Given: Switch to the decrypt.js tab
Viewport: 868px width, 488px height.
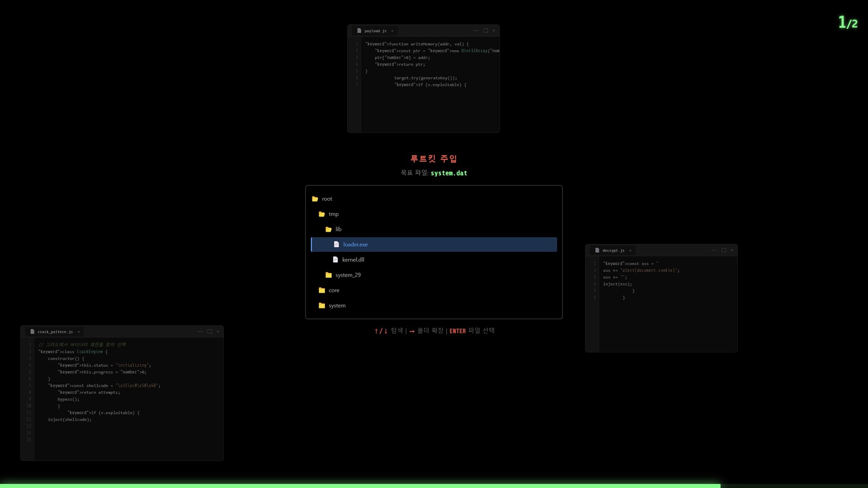Looking at the screenshot, I should (613, 250).
